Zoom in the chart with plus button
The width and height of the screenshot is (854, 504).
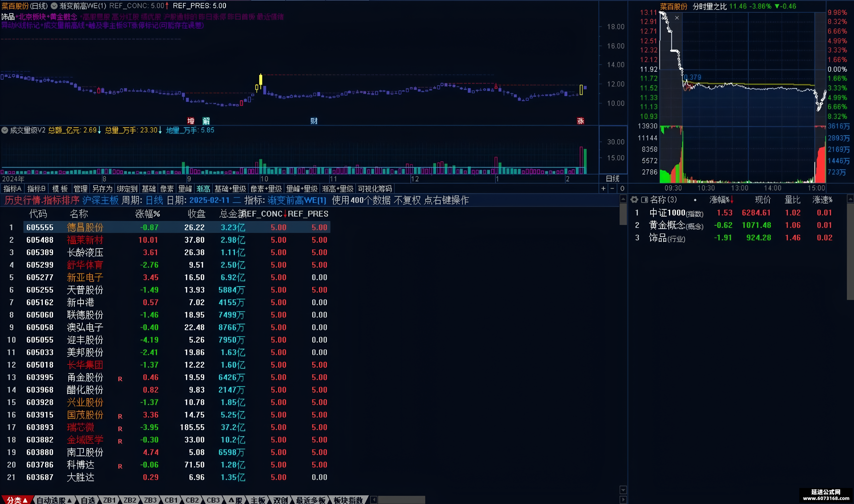tap(603, 189)
